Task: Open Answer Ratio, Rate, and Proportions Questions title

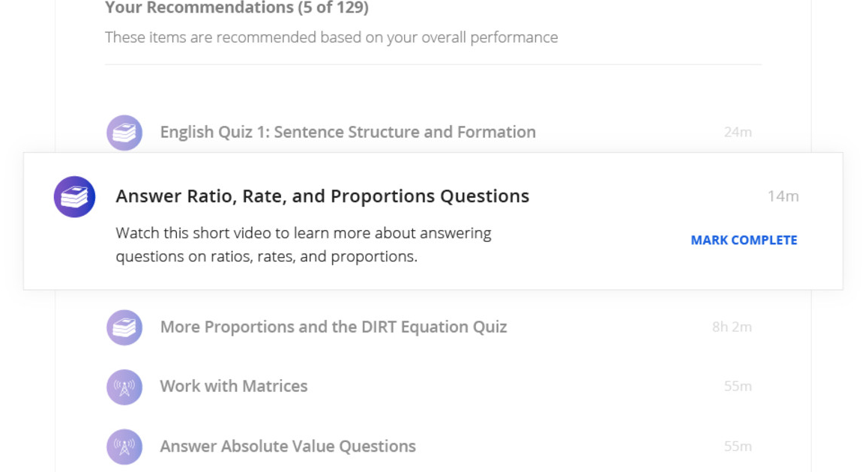Action: point(322,196)
